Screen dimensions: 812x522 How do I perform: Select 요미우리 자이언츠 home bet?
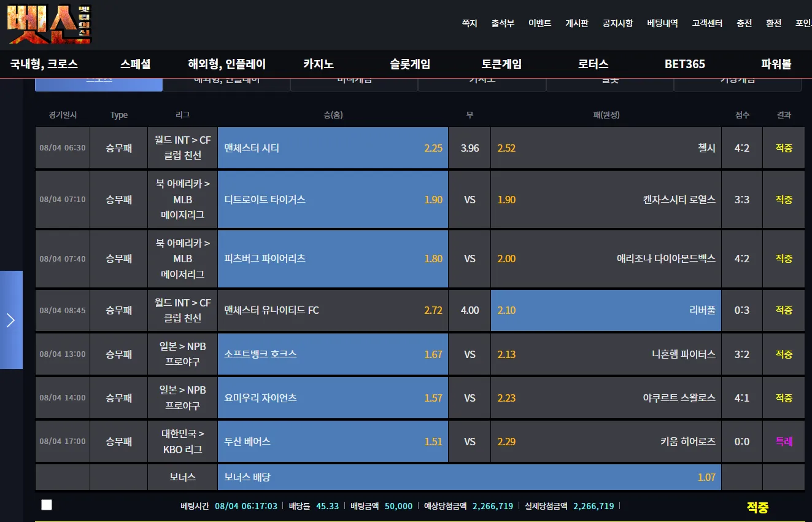pos(333,398)
